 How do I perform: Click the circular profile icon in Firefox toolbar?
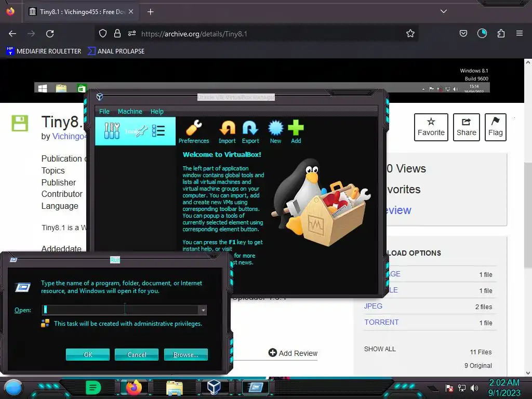(x=482, y=33)
